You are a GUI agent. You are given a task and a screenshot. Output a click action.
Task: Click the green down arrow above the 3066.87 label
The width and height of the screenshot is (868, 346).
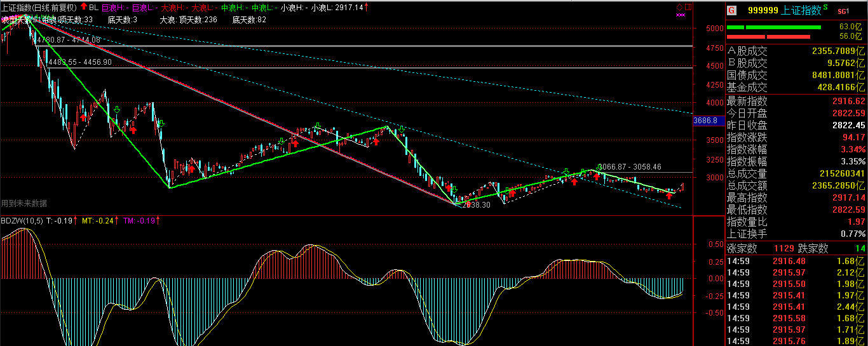pos(599,167)
